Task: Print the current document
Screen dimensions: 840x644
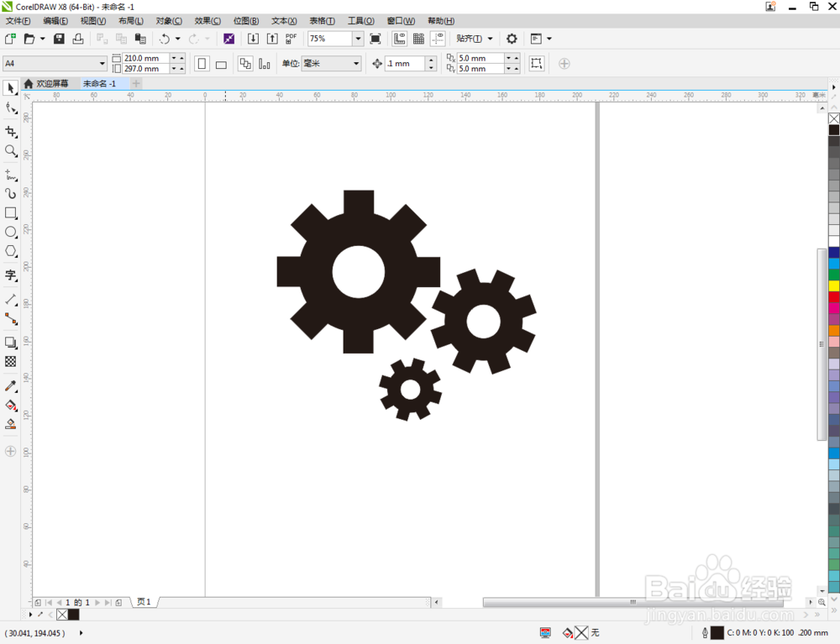Action: (78, 39)
